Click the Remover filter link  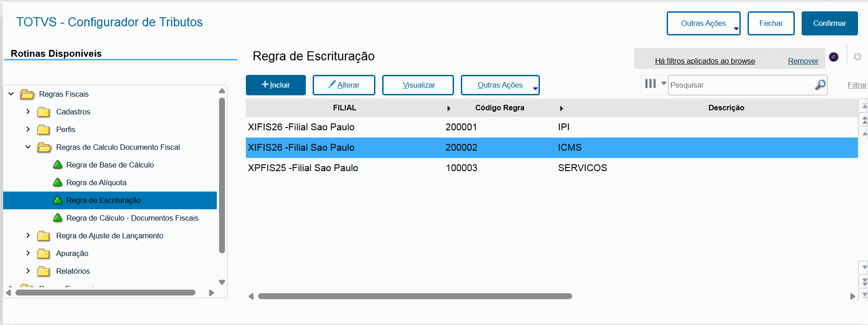pos(803,61)
